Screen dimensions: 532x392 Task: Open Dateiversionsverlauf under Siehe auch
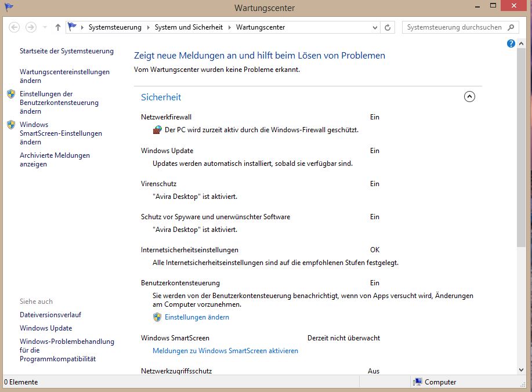pos(50,315)
